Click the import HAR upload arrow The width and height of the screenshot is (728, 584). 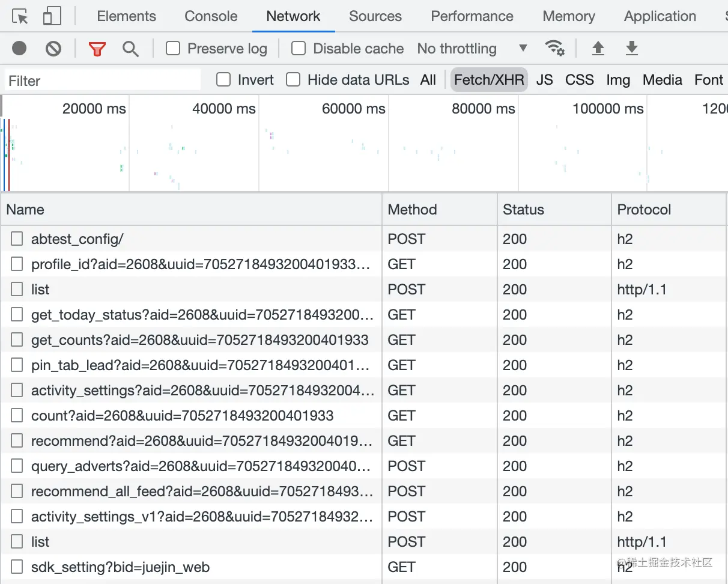point(598,48)
